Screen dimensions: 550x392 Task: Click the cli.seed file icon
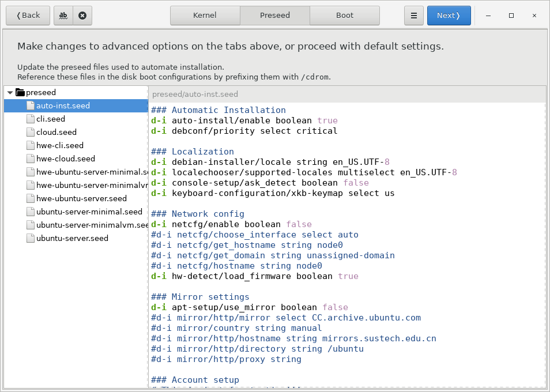coord(31,119)
